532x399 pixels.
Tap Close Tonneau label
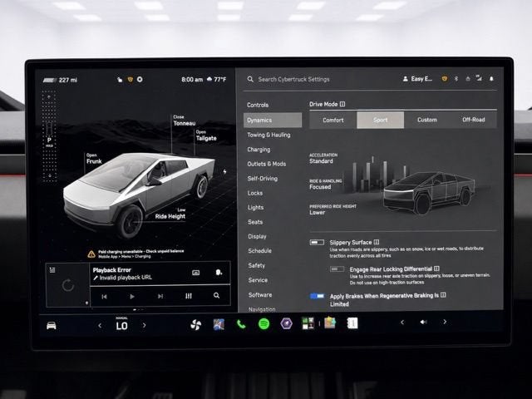coord(185,121)
